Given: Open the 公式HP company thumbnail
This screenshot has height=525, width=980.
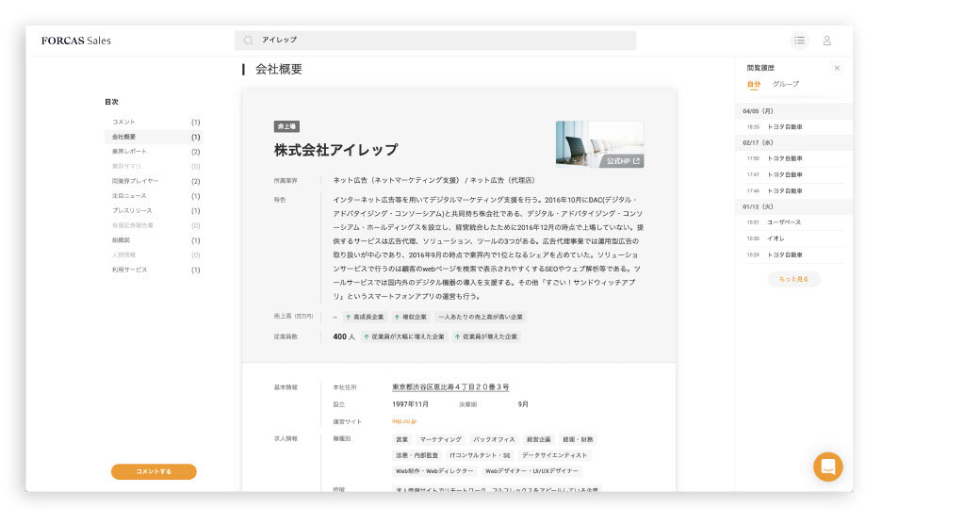Looking at the screenshot, I should pos(599,144).
